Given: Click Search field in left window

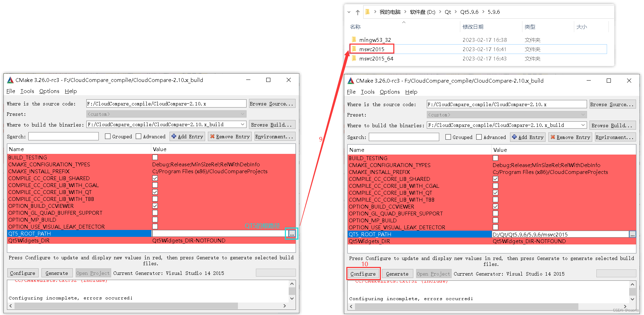Looking at the screenshot, I should click(64, 137).
